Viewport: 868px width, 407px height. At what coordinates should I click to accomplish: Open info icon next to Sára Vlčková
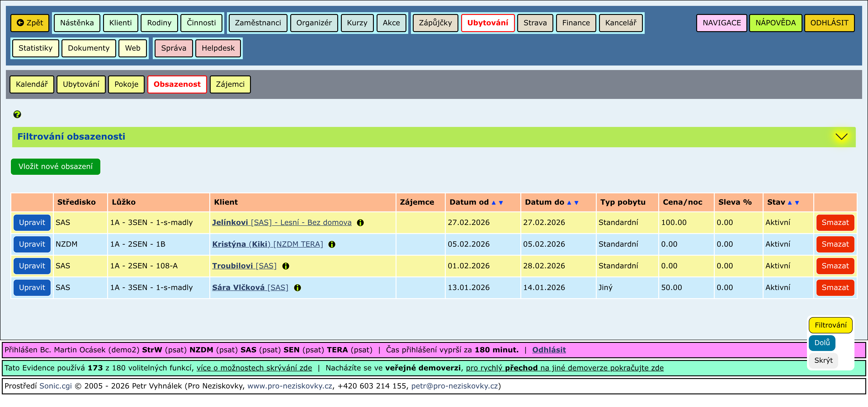click(x=297, y=288)
